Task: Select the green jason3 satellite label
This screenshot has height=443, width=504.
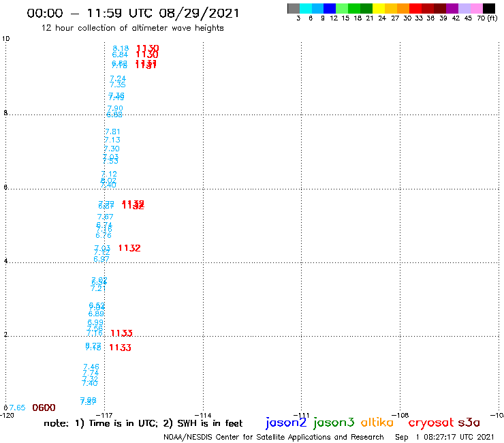Action: coord(334,423)
